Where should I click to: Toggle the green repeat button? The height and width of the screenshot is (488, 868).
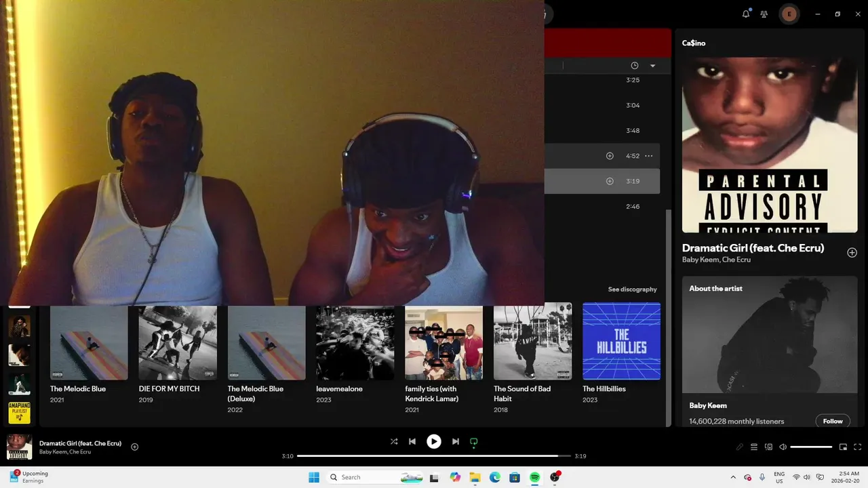click(474, 441)
